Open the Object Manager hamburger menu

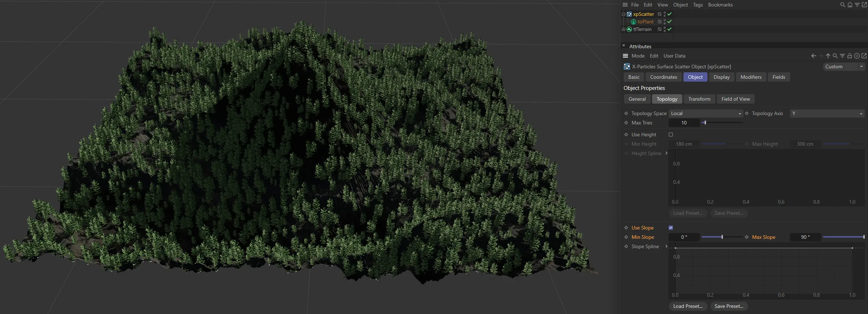[625, 5]
